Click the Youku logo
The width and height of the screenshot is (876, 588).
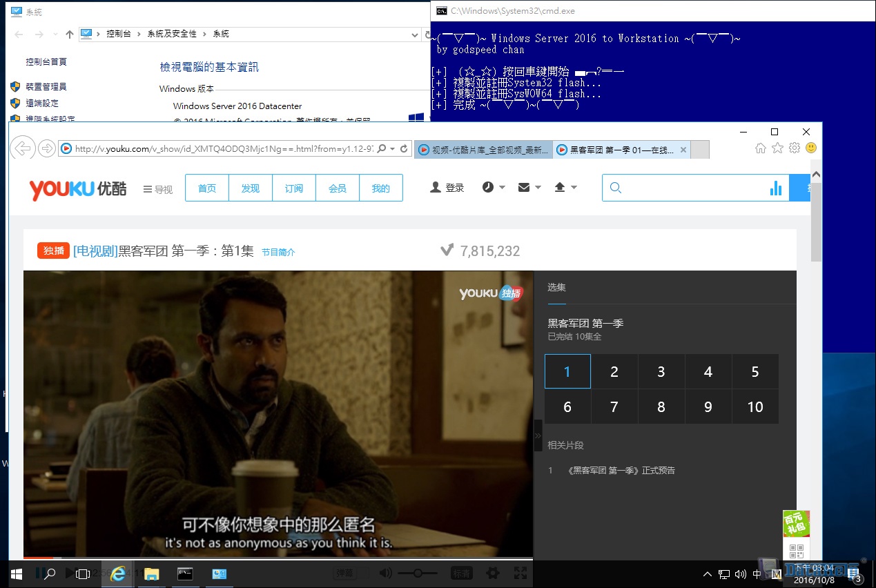(x=77, y=189)
